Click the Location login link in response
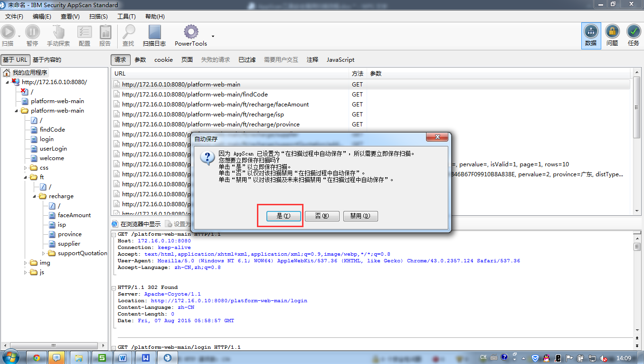The image size is (644, 364). (229, 301)
